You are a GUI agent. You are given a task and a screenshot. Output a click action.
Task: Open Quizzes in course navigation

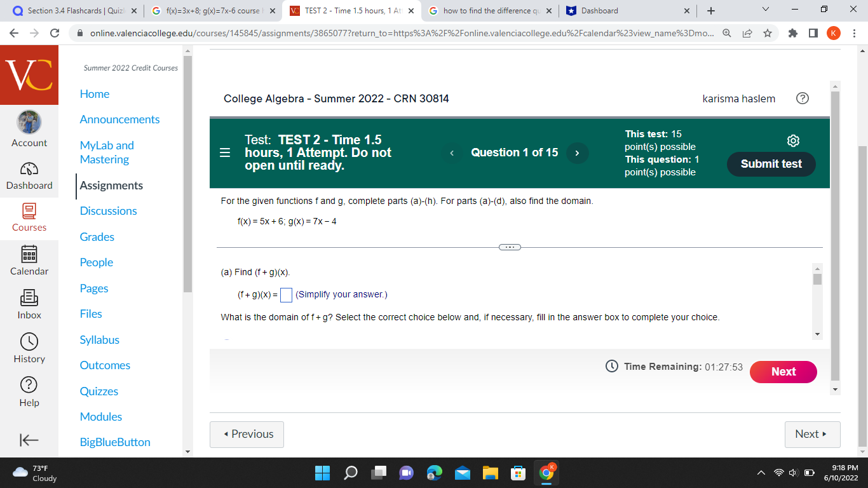[99, 391]
